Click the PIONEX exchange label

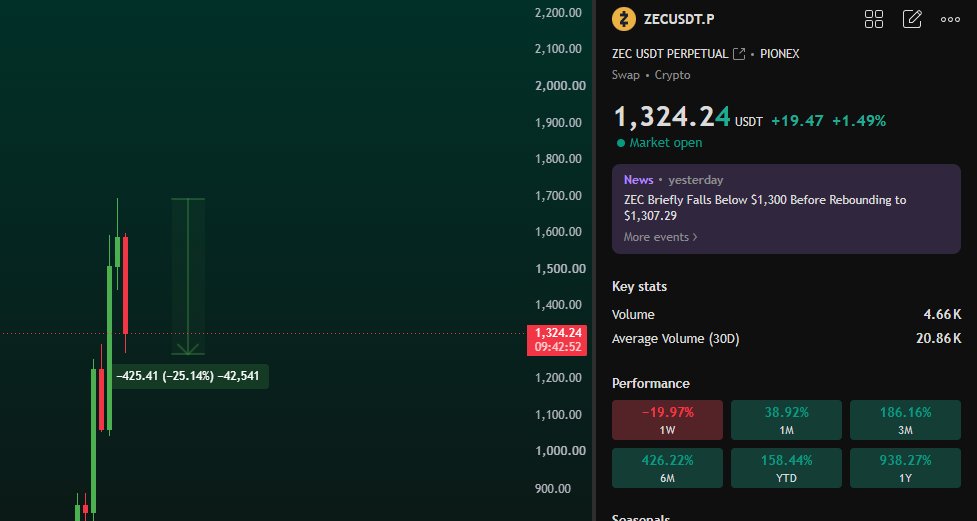click(779, 54)
